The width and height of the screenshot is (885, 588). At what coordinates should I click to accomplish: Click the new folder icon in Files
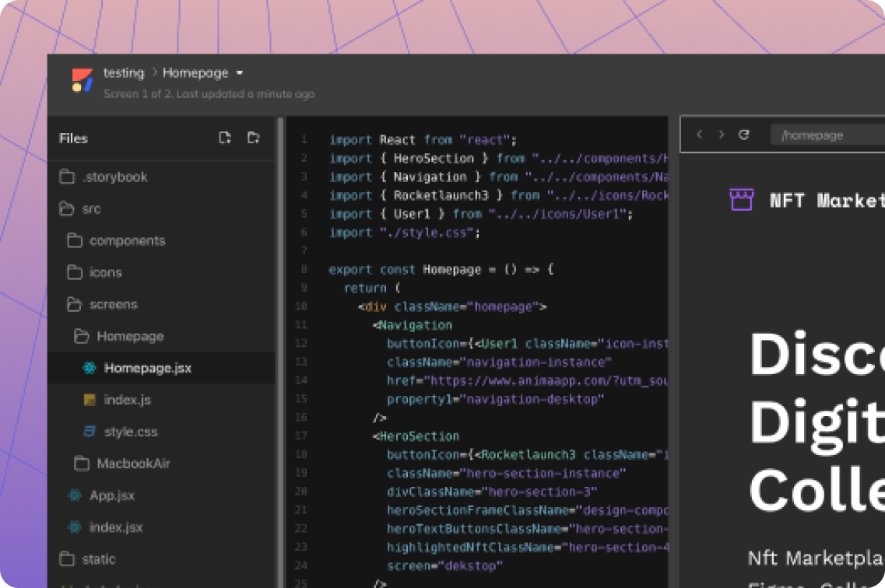pyautogui.click(x=254, y=138)
